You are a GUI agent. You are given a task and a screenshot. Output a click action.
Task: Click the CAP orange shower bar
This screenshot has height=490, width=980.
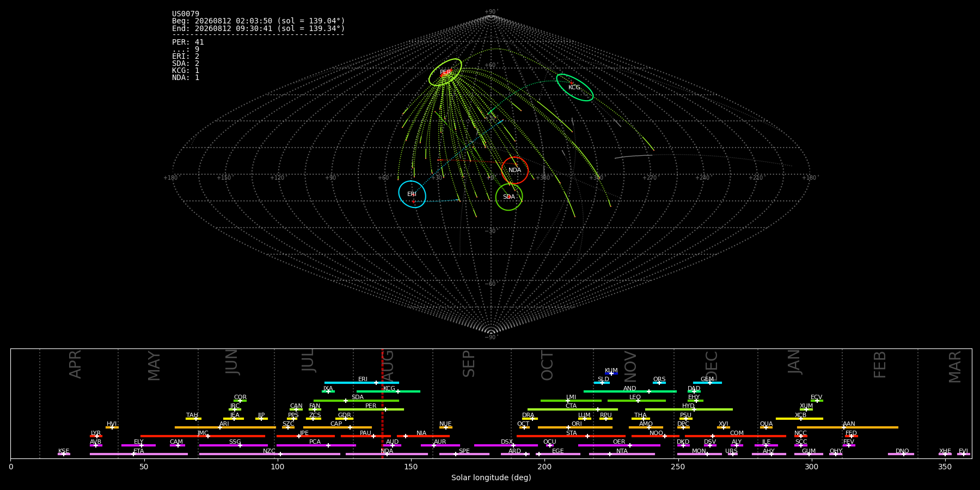click(338, 427)
